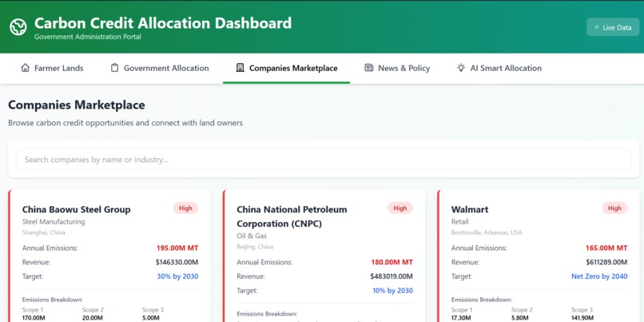Viewport: 644px width, 322px height.
Task: Click the Shanghai, China location text
Action: click(x=43, y=233)
